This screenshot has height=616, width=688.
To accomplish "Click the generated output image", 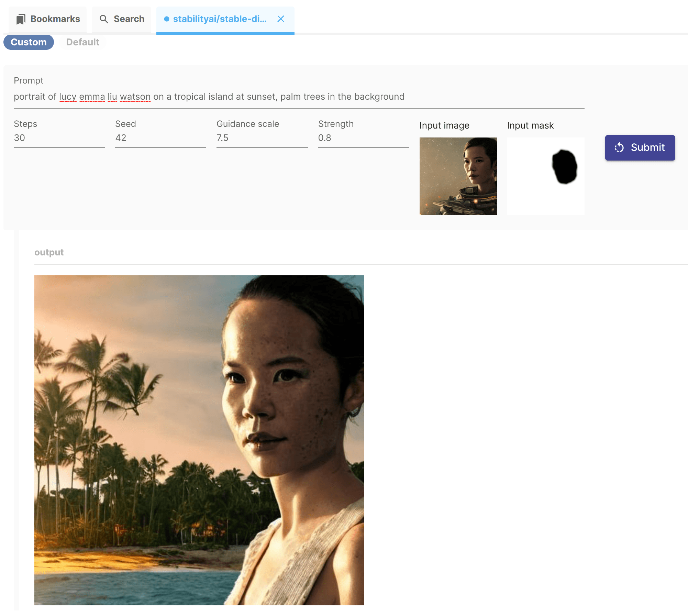I will click(x=199, y=440).
